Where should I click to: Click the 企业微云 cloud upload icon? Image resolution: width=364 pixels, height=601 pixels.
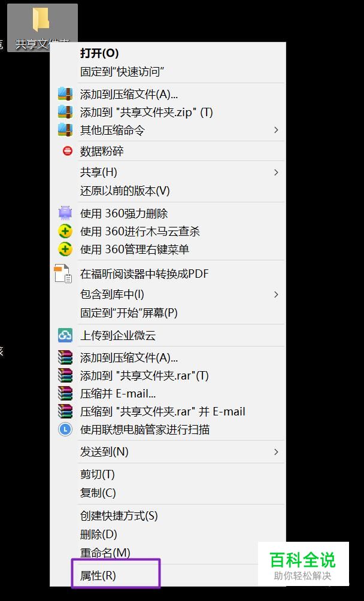coord(65,335)
